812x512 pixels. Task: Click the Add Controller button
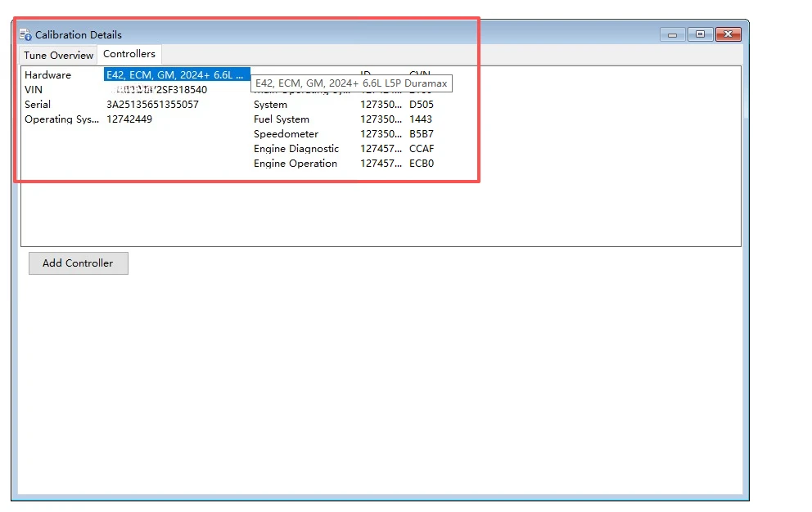[79, 263]
